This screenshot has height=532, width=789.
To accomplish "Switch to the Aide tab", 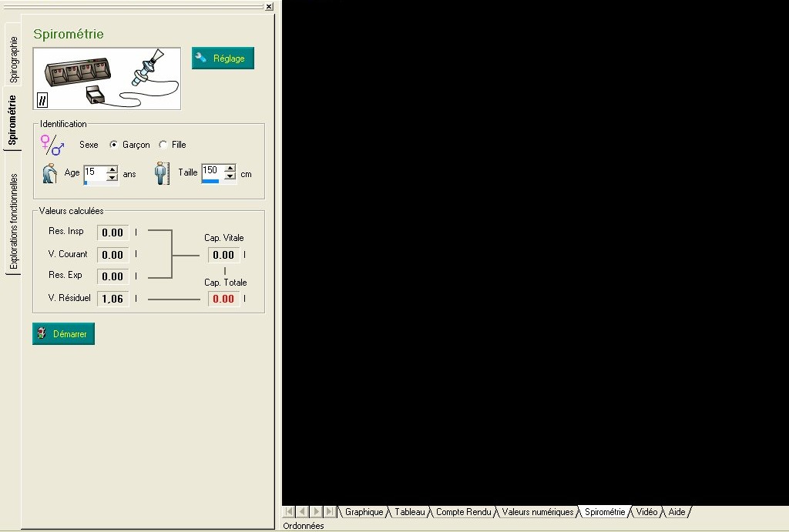I will click(677, 512).
